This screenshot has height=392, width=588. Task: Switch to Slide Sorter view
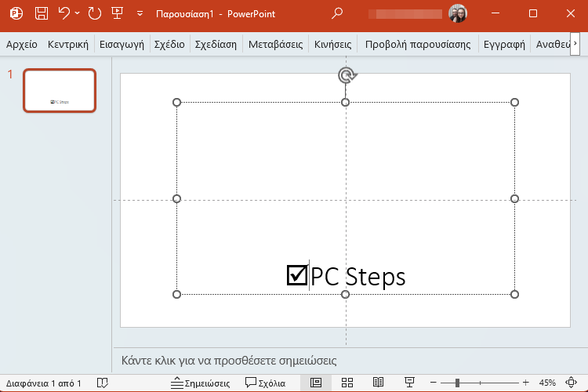tap(347, 383)
